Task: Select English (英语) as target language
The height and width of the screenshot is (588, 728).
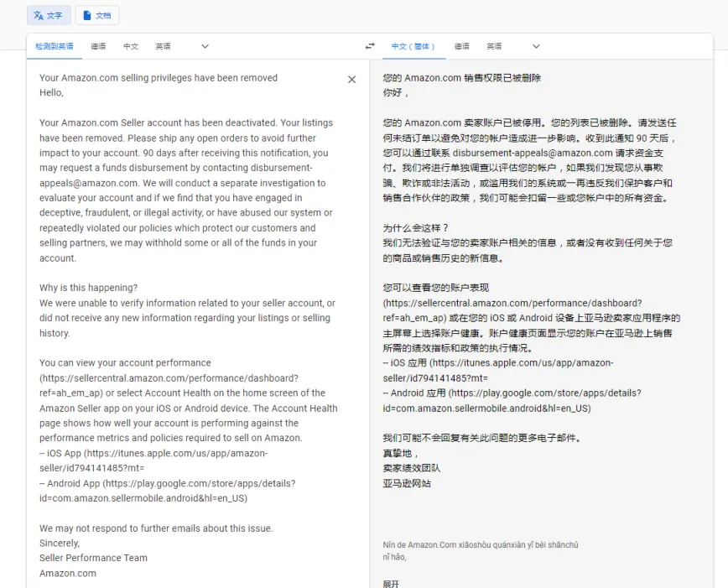Action: click(x=495, y=46)
